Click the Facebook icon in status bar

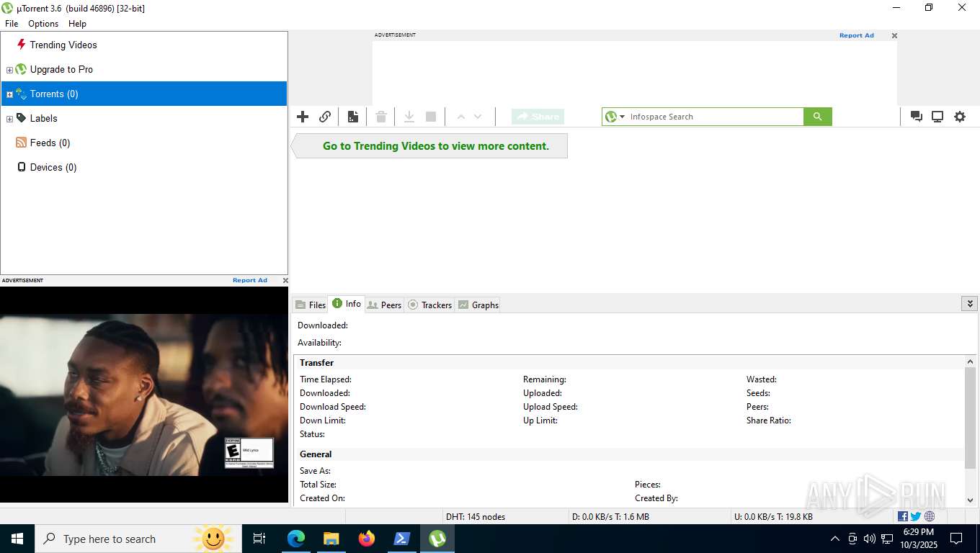click(x=902, y=516)
